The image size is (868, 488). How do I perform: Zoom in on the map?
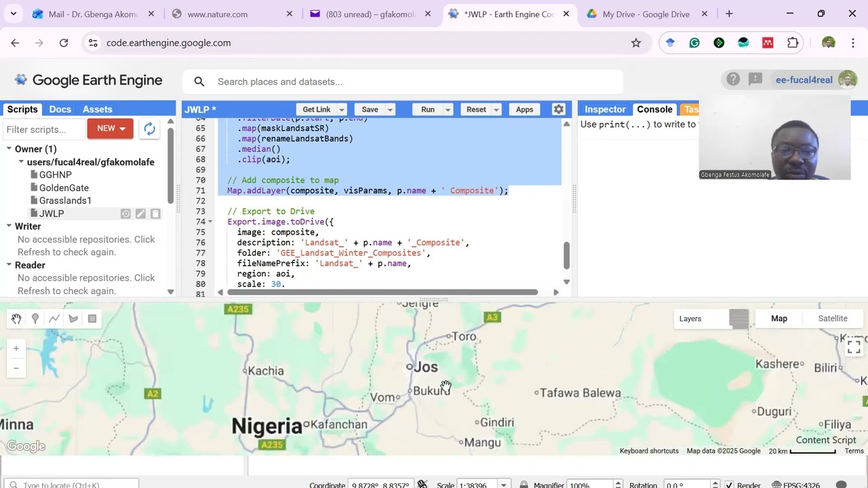tap(16, 348)
